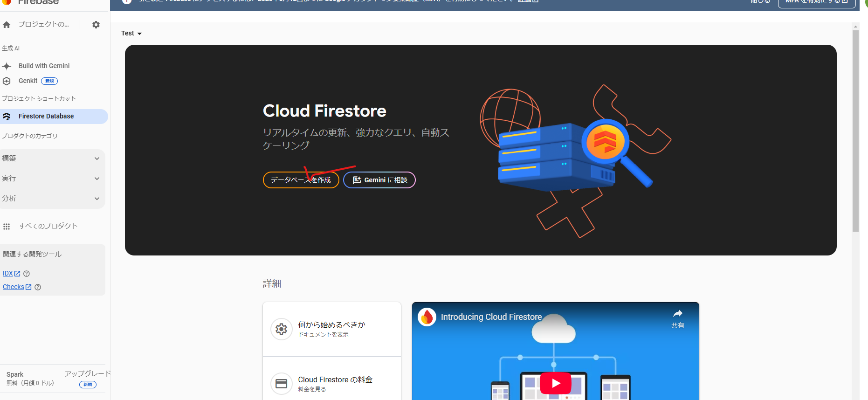868x400 pixels.
Task: Open the Genkit menu entry
Action: click(28, 81)
